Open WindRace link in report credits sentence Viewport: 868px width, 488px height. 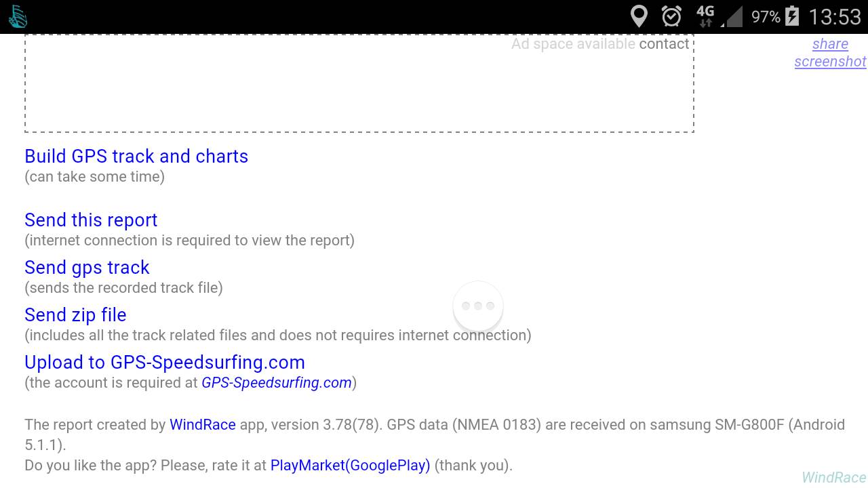pos(203,425)
